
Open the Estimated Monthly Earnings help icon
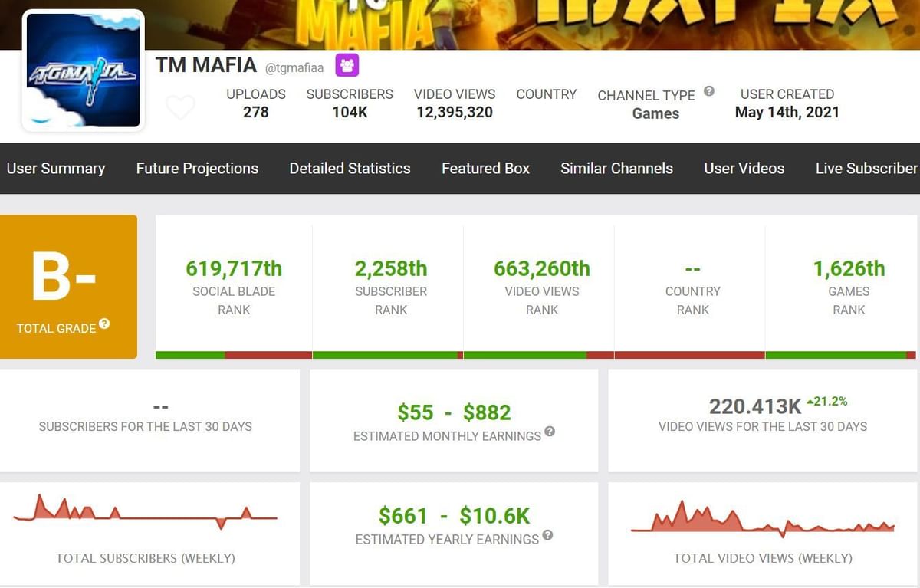tap(550, 432)
